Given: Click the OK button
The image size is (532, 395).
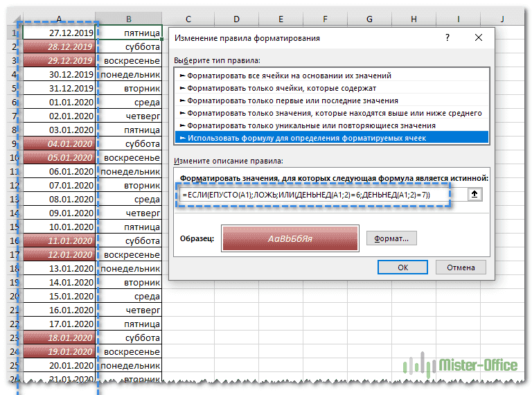Looking at the screenshot, I should point(402,267).
